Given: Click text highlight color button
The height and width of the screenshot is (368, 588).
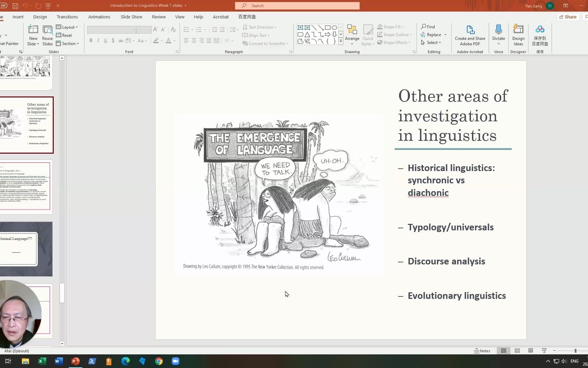Looking at the screenshot, I should click(x=156, y=41).
